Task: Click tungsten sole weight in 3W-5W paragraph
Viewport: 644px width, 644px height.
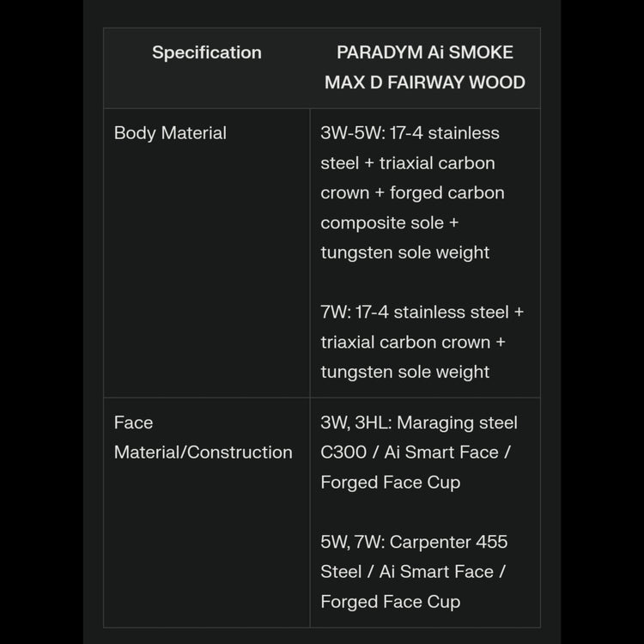Action: click(404, 252)
